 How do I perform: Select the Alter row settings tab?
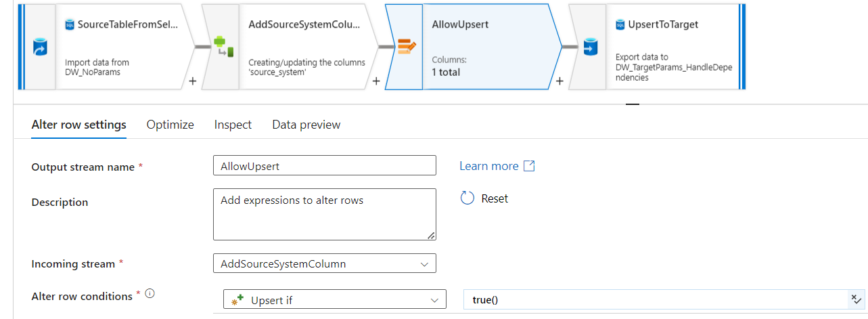click(x=79, y=125)
